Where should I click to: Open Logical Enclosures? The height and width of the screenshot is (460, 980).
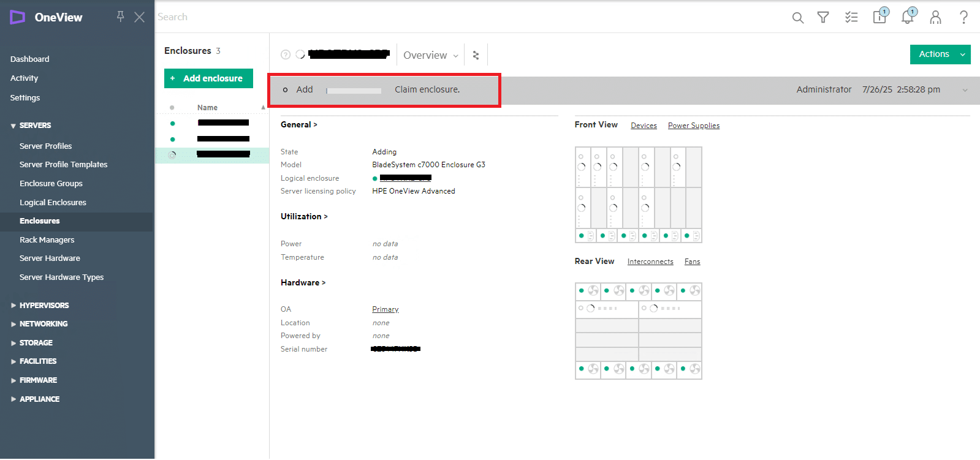pos(53,202)
